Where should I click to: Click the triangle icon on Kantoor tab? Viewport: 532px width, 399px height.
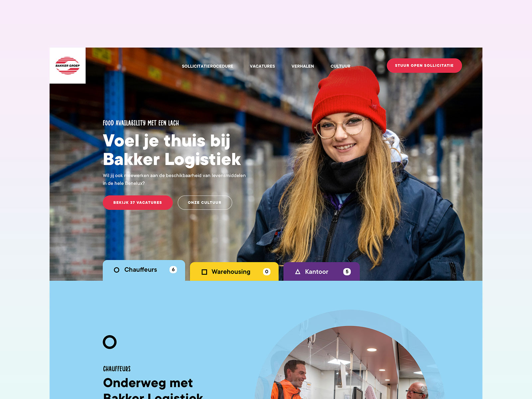(x=298, y=272)
